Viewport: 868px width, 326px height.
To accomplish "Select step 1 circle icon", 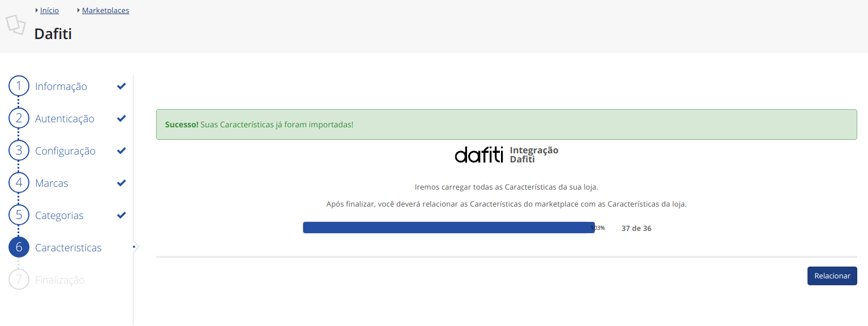I will 19,86.
